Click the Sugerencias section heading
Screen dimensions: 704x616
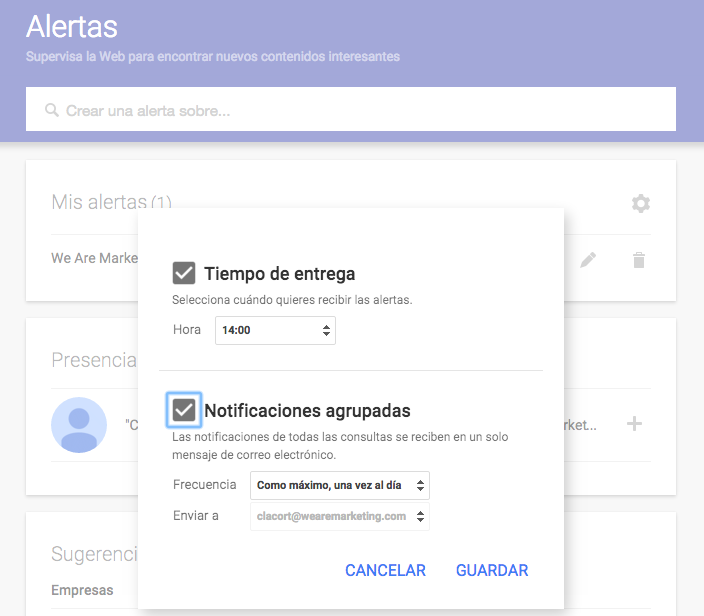click(94, 554)
